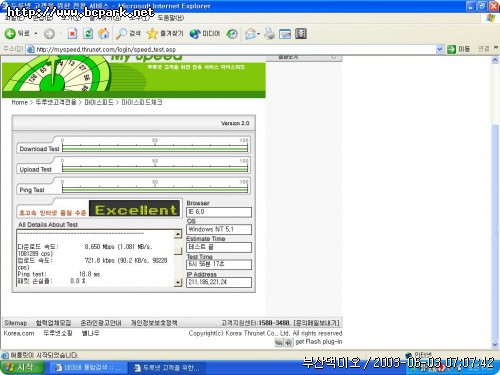Open the Search magnifier toolbar button
Screen dimensions: 500x375
(128, 33)
